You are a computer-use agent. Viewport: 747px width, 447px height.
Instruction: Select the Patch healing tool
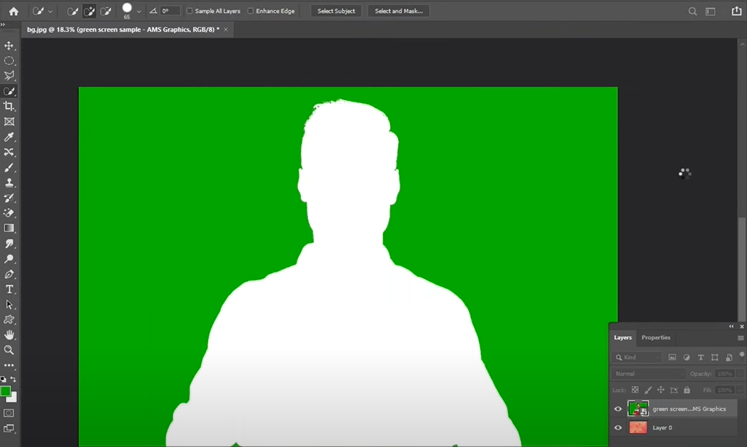click(x=9, y=152)
